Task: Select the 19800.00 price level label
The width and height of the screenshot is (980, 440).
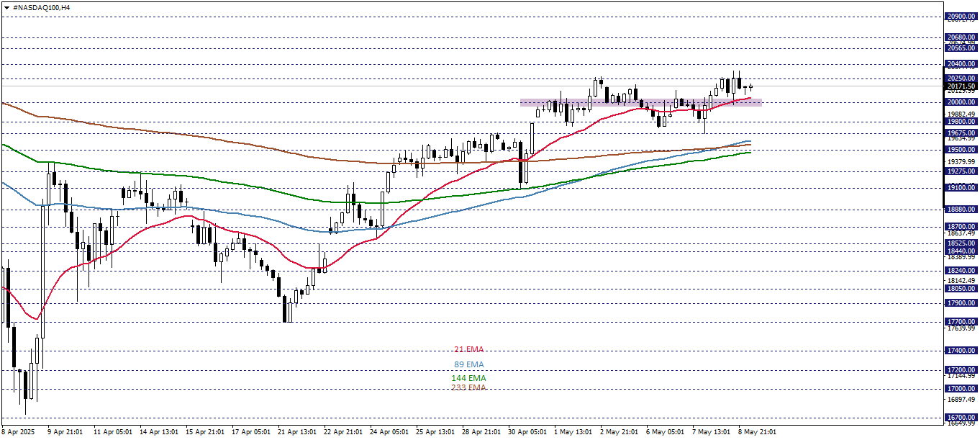Action: [x=962, y=122]
